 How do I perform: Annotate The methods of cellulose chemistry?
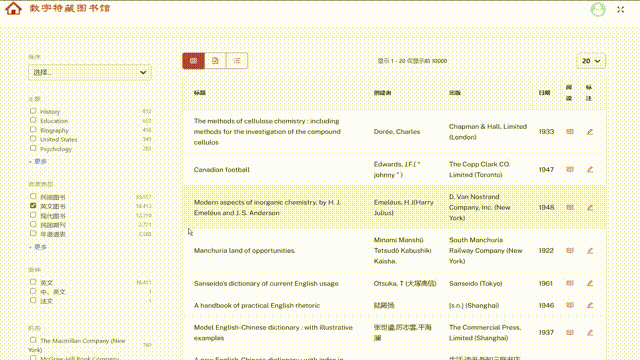tap(590, 131)
